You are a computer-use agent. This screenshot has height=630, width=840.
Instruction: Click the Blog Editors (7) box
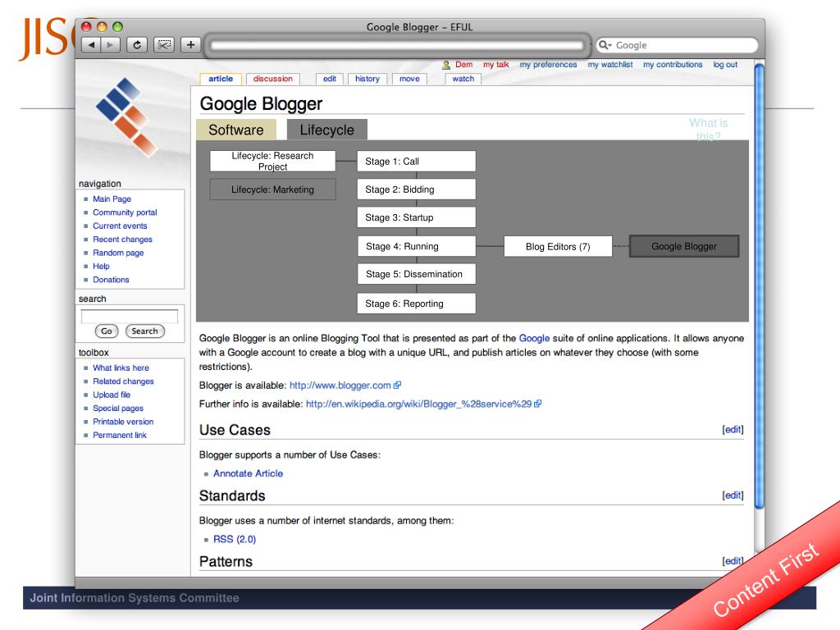point(558,246)
